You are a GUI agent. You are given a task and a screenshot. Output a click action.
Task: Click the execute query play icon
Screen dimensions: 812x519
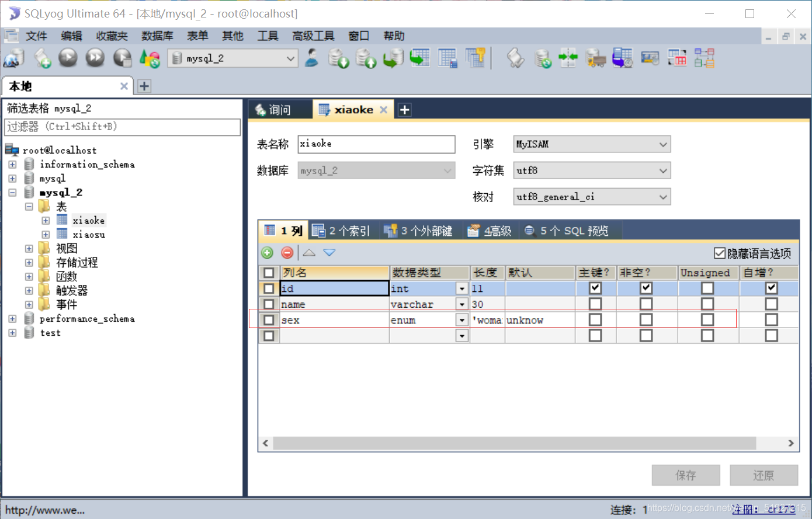click(68, 58)
